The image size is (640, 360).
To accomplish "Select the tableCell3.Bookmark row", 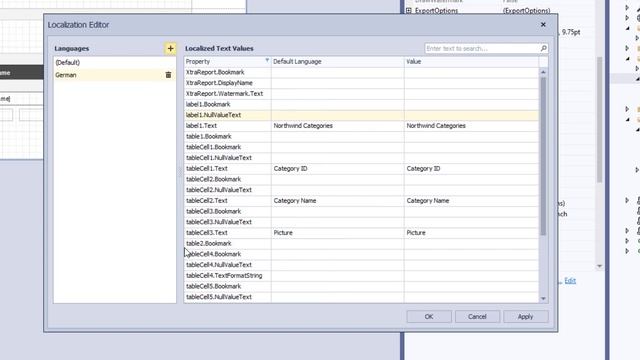I will tap(361, 211).
